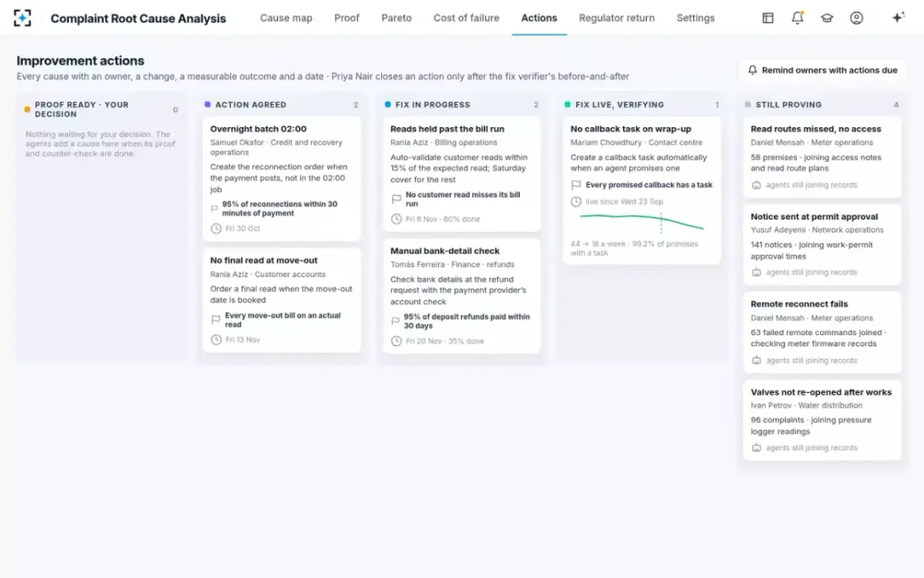The width and height of the screenshot is (924, 578).
Task: Open the No final read at move-out card
Action: coord(282,301)
